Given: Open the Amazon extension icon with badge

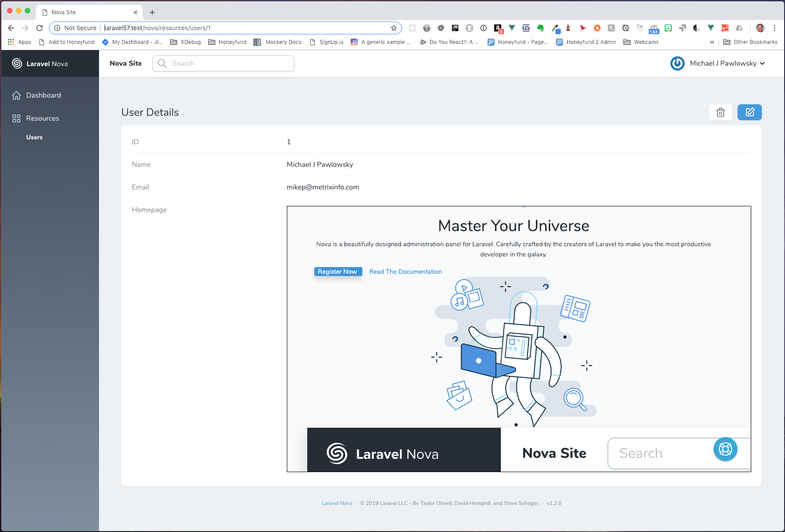Looking at the screenshot, I should [x=498, y=29].
